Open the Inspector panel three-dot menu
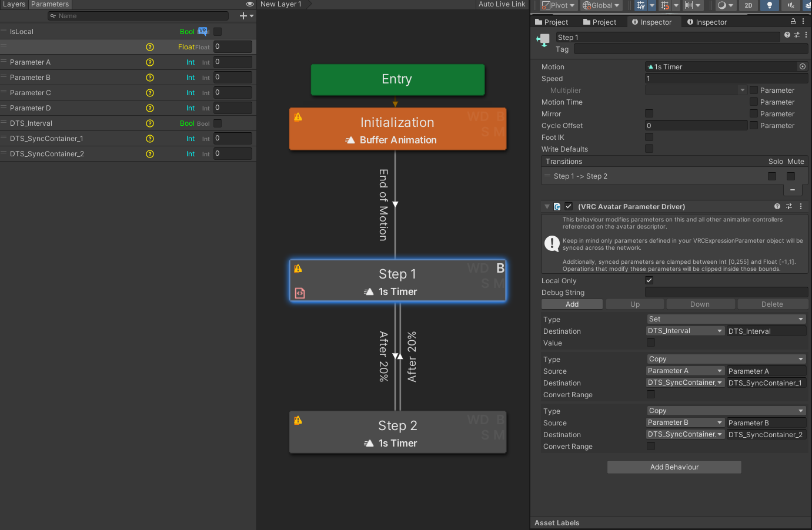This screenshot has width=812, height=530. 803,21
